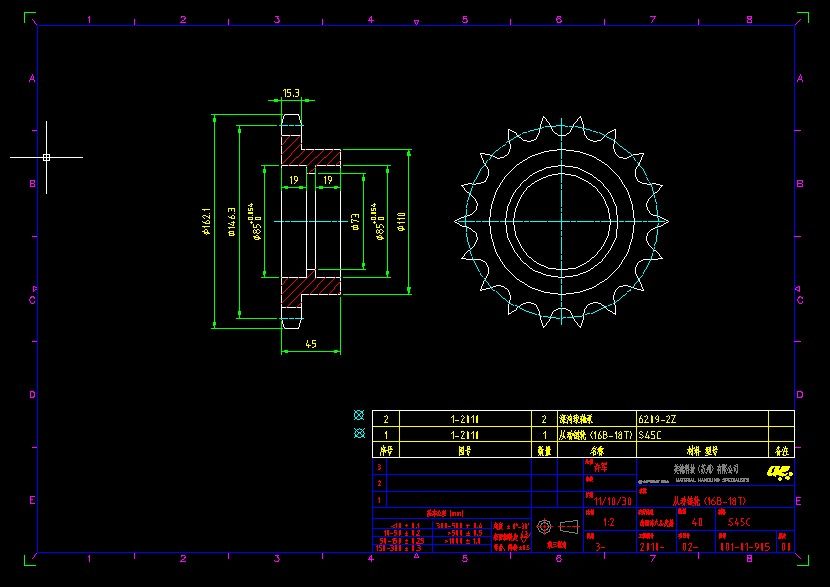Select the right-hand 19 depth dimension
This screenshot has width=830, height=587.
pos(328,180)
